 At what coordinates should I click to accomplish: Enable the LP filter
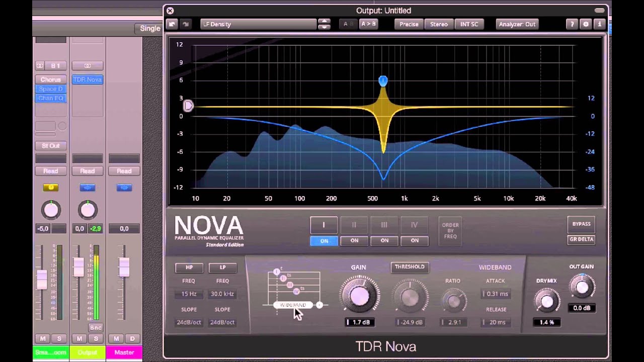pos(222,267)
